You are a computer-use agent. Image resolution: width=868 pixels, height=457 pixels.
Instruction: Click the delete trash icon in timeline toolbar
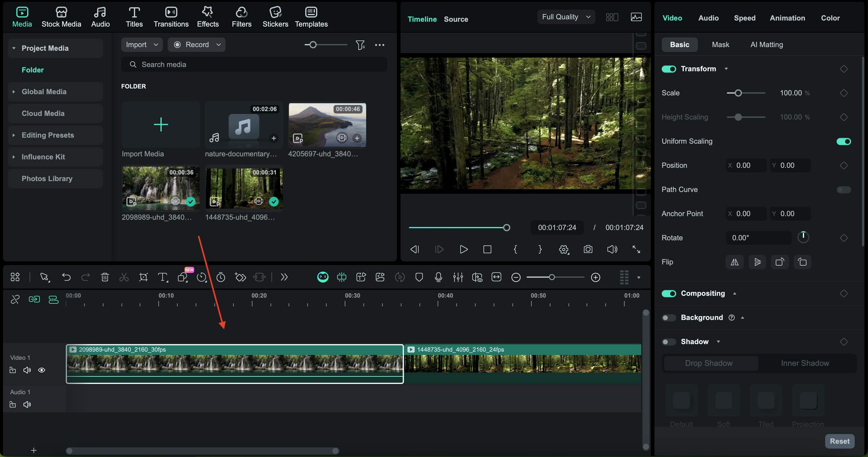[x=105, y=277]
